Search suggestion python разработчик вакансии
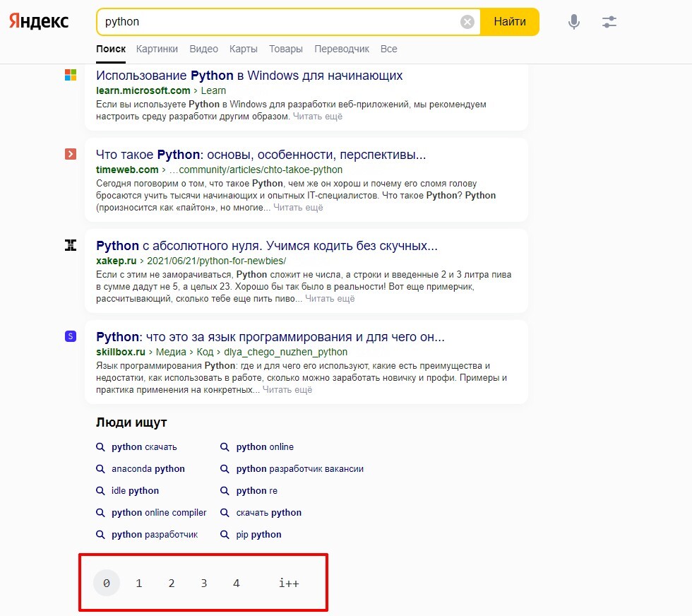 click(299, 469)
